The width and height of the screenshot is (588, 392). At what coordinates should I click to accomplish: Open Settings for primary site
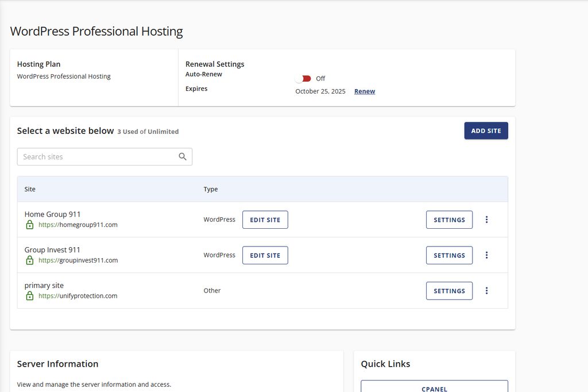pos(449,291)
